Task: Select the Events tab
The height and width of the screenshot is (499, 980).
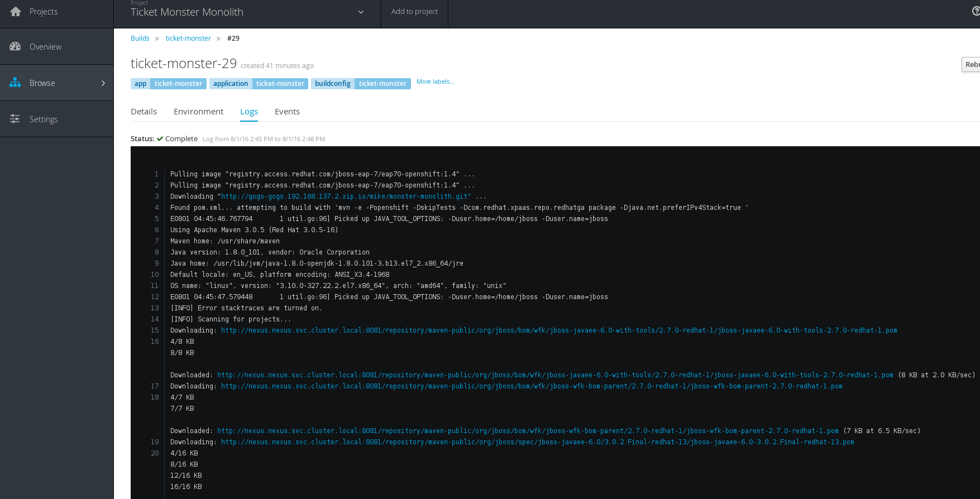Action: pyautogui.click(x=287, y=112)
